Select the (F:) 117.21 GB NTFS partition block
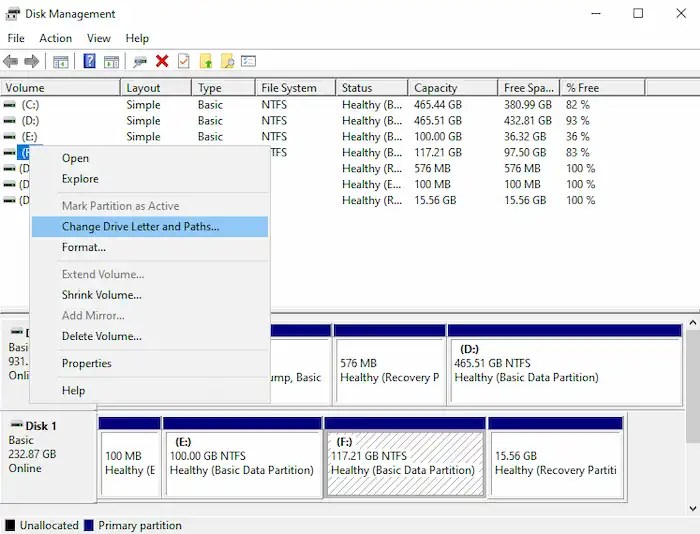Image resolution: width=700 pixels, height=534 pixels. (405, 458)
